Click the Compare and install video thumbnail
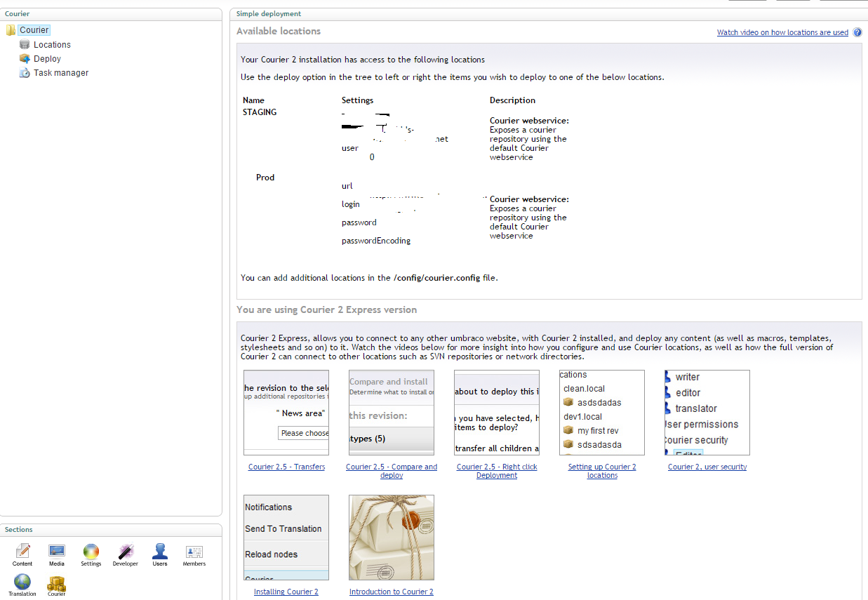The image size is (868, 600). point(392,413)
